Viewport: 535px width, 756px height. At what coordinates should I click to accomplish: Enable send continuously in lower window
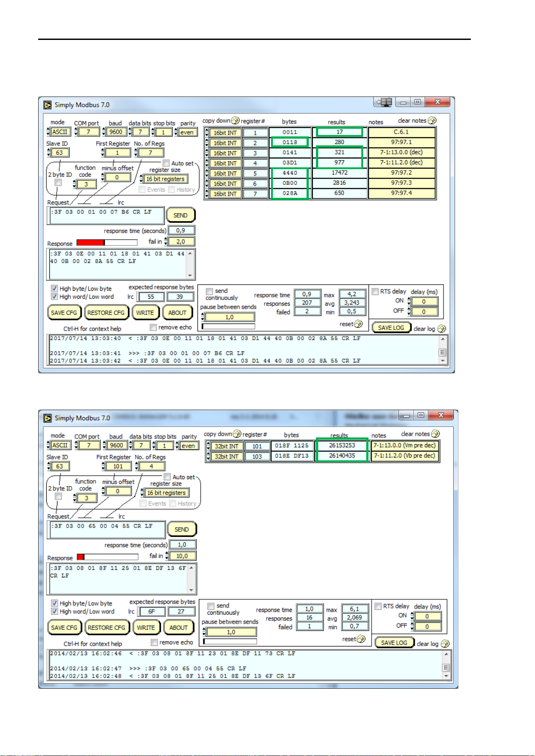click(210, 606)
